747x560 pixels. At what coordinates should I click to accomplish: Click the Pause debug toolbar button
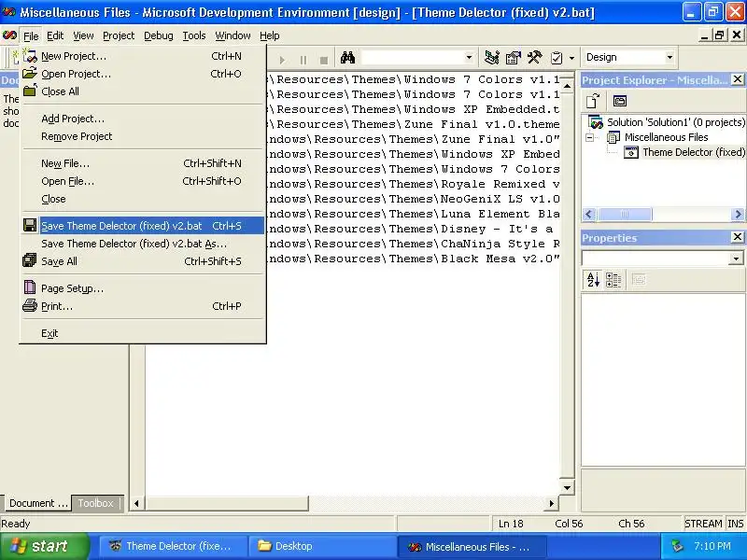pyautogui.click(x=303, y=60)
